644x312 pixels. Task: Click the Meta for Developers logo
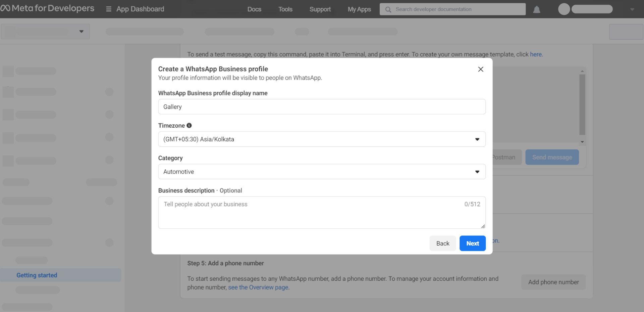(48, 8)
